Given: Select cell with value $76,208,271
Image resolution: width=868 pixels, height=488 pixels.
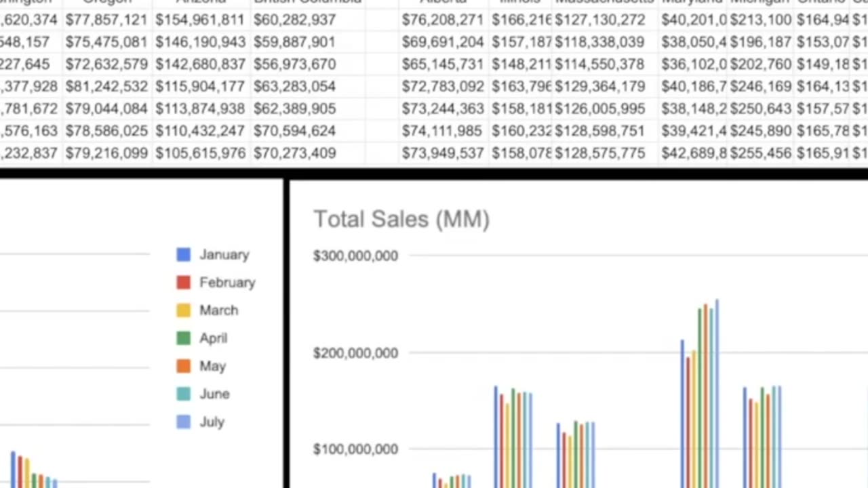Looking at the screenshot, I should pyautogui.click(x=443, y=20).
